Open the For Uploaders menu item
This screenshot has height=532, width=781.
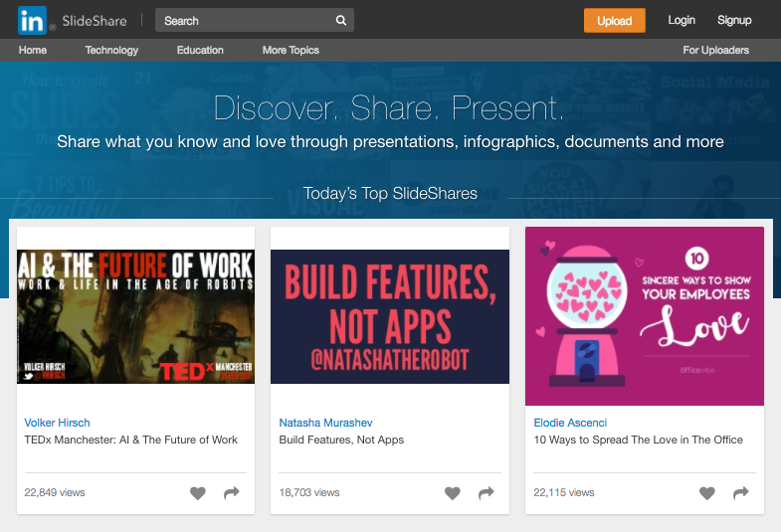pos(715,51)
